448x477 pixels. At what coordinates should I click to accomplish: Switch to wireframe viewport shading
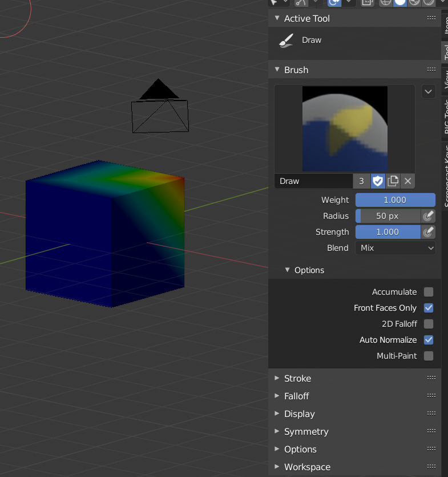point(386,2)
